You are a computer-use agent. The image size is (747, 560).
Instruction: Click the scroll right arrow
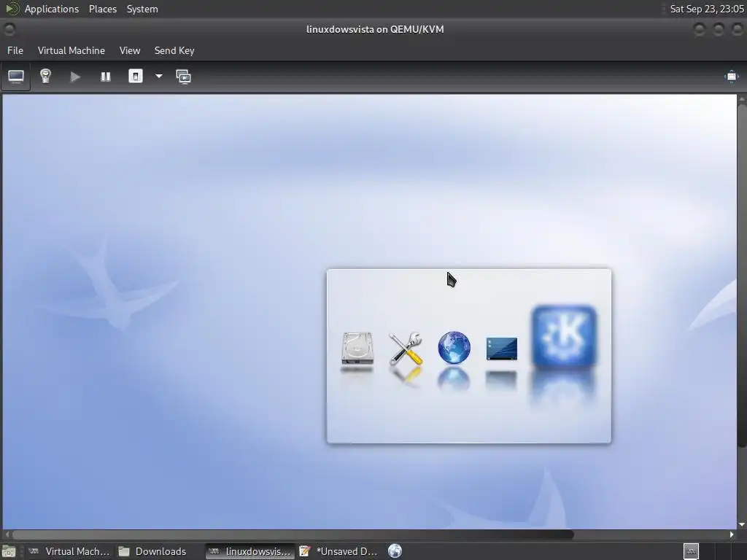click(x=732, y=534)
